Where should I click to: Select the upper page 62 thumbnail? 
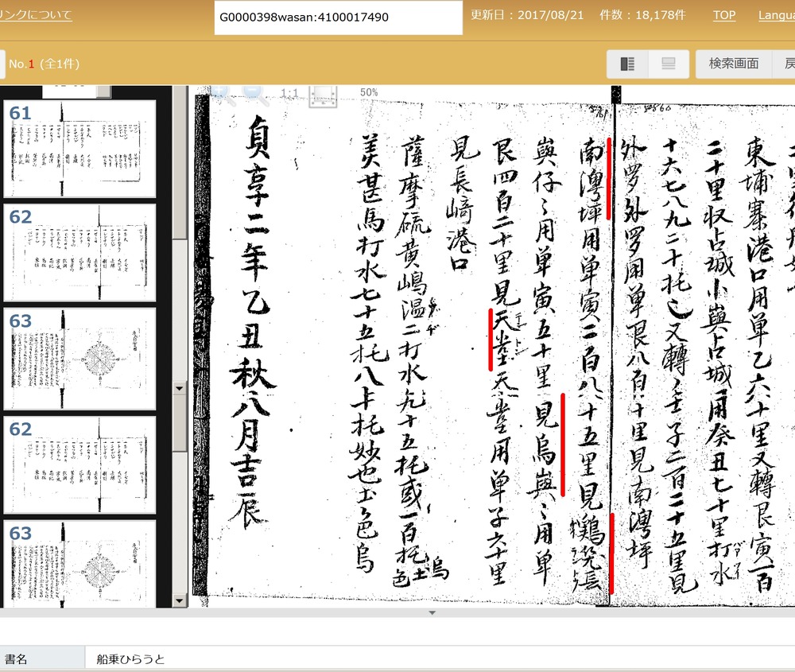pos(79,252)
